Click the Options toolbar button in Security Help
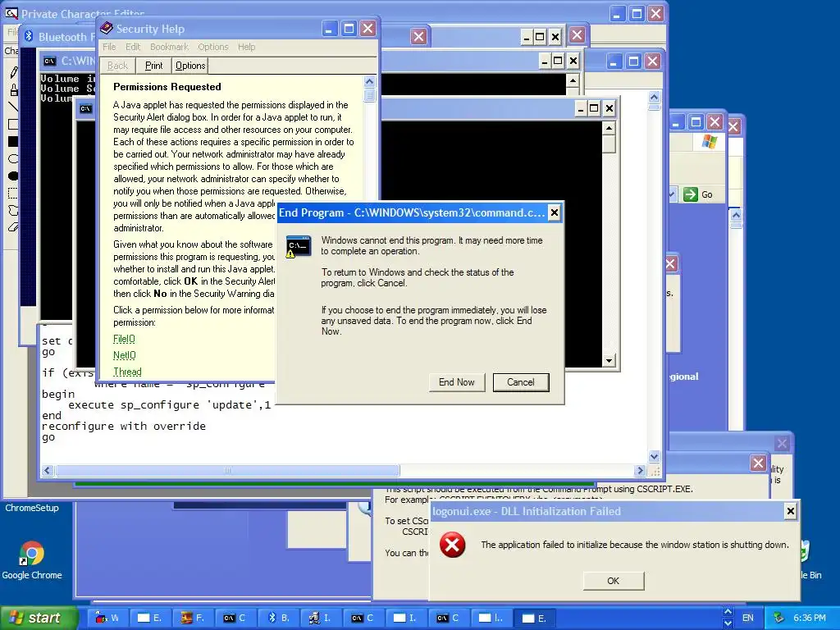The image size is (840, 630). (x=190, y=66)
